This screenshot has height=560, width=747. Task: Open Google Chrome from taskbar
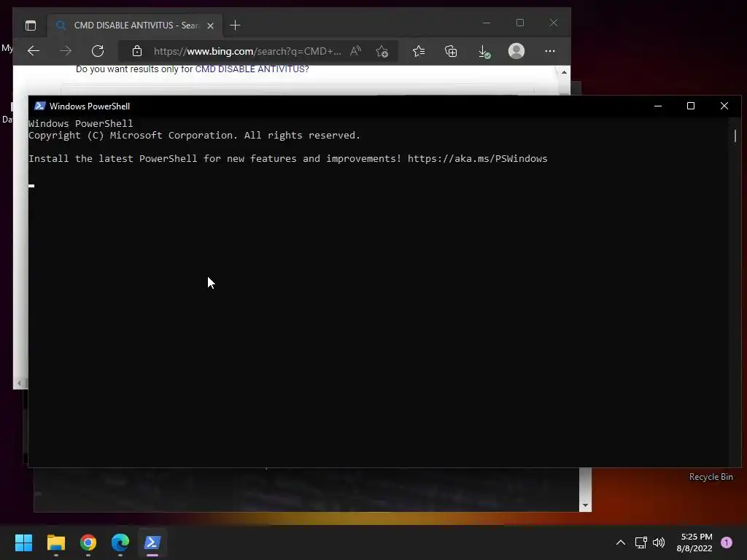pyautogui.click(x=88, y=542)
